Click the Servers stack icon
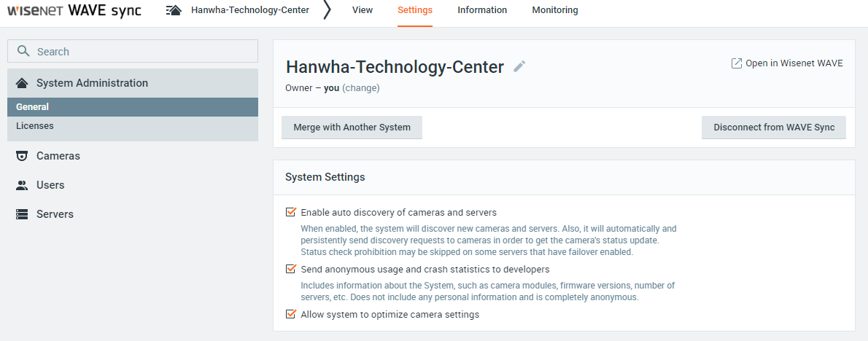The width and height of the screenshot is (868, 341). (x=22, y=214)
